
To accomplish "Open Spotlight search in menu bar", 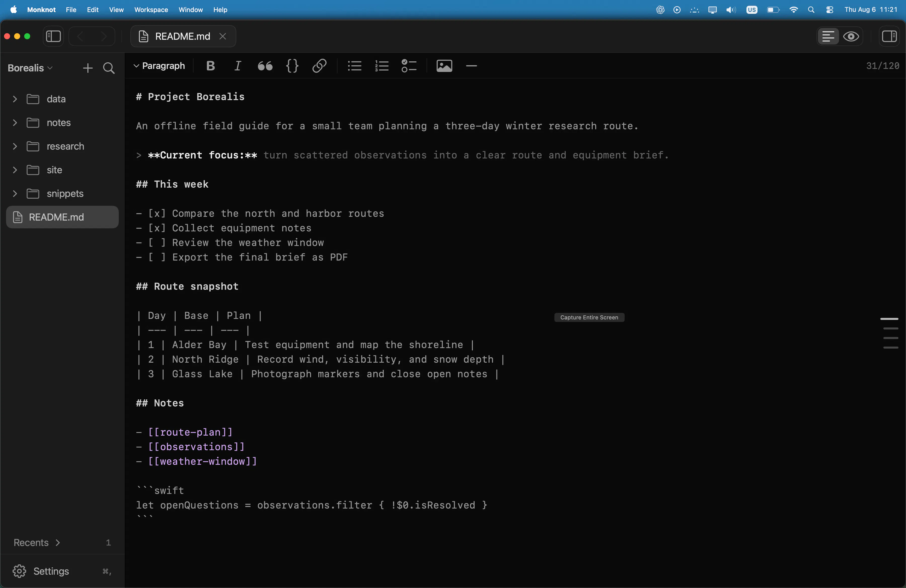I will point(811,10).
